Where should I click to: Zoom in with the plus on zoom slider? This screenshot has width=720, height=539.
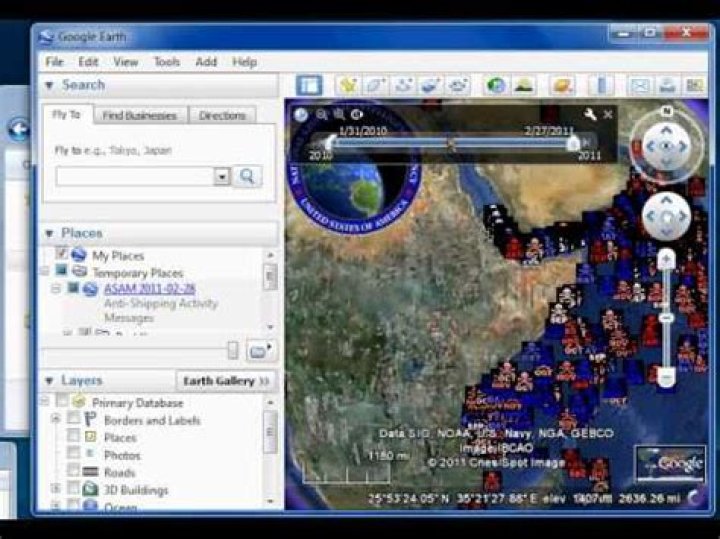[x=666, y=259]
